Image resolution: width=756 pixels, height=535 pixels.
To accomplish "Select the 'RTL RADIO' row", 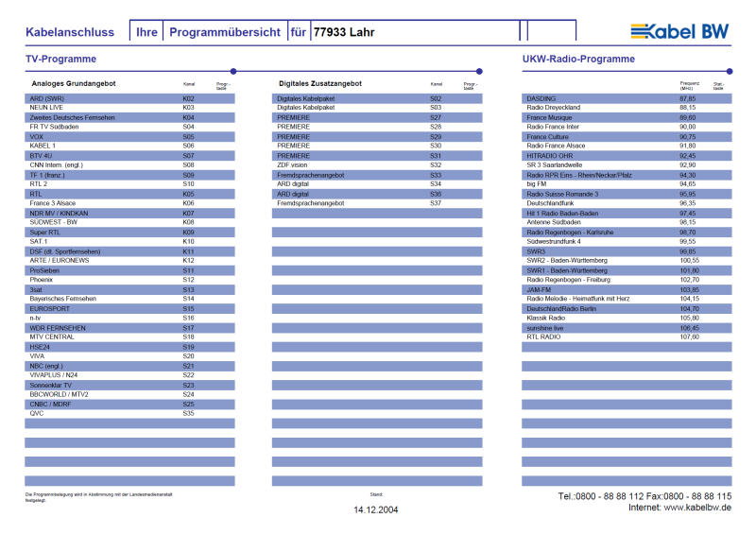I will click(x=627, y=337).
